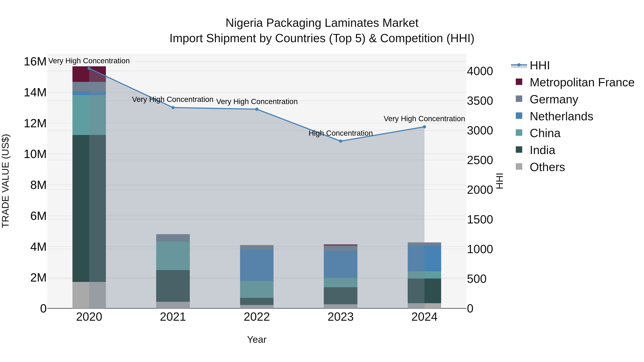Click the Metropolitan France segment of 2020 bar
644x362 pixels.
pos(89,74)
